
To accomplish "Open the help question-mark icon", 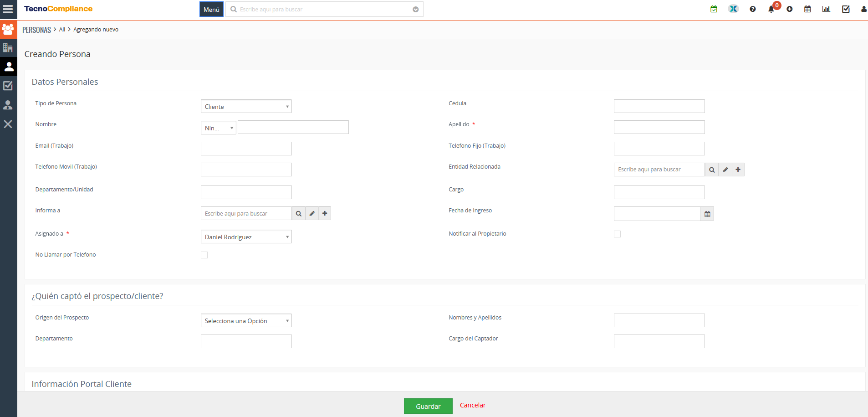I will pos(753,9).
